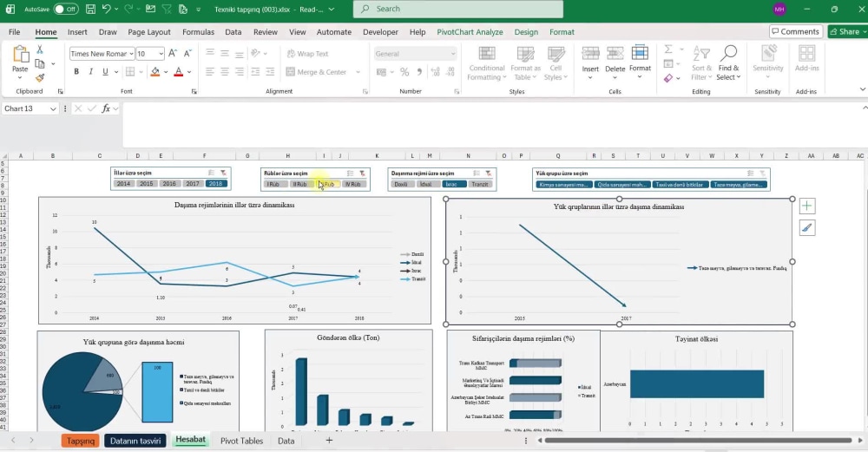Select I Rüb quarter slicer button
868x452 pixels.
274,184
